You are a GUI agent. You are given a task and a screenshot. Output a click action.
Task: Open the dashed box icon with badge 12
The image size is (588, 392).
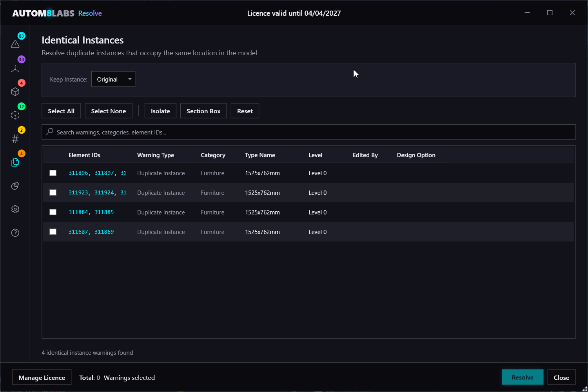click(15, 115)
